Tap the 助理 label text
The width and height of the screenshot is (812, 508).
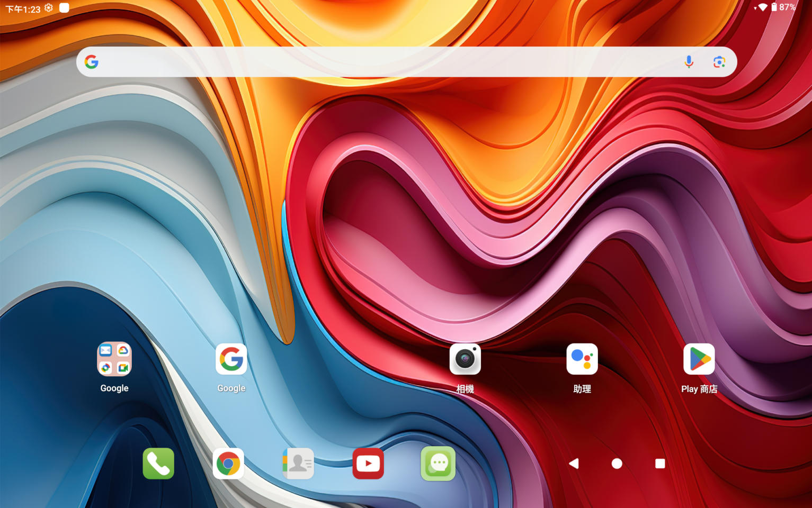[582, 389]
